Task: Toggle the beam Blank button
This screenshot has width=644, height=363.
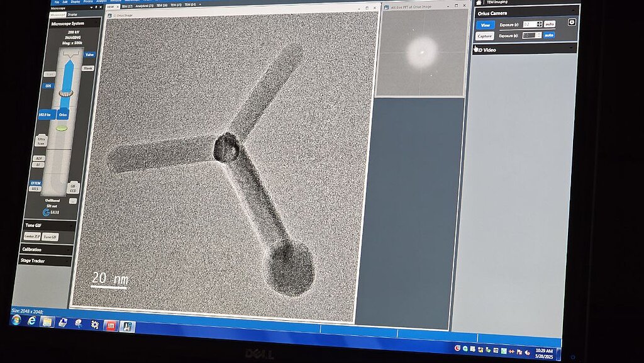Action: (x=87, y=68)
